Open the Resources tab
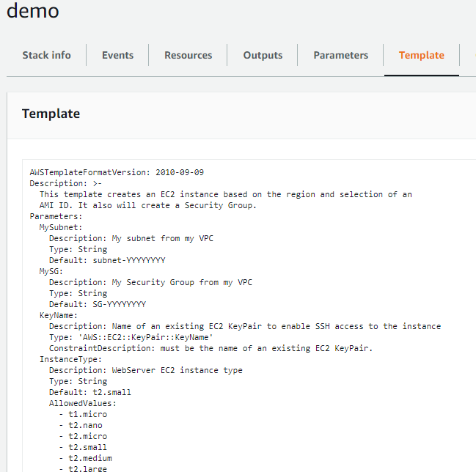Screen dimensions: 476x472 [x=188, y=55]
